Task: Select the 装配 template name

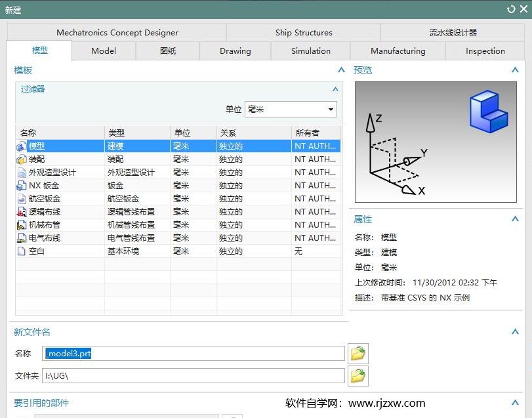Action: pos(37,159)
